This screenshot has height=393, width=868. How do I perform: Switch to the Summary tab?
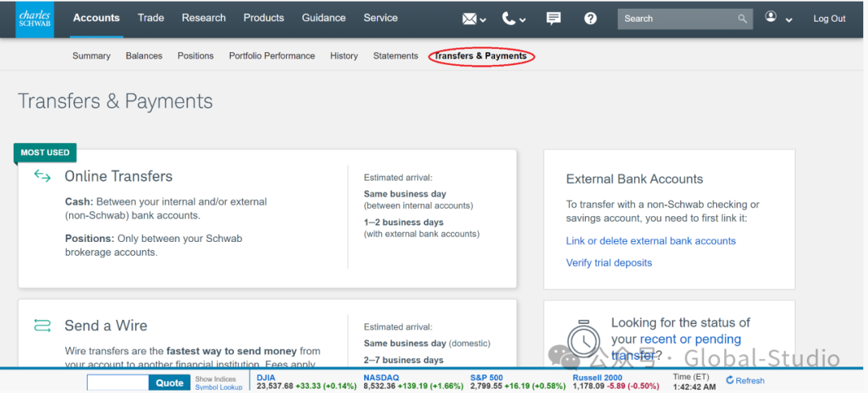coord(92,56)
